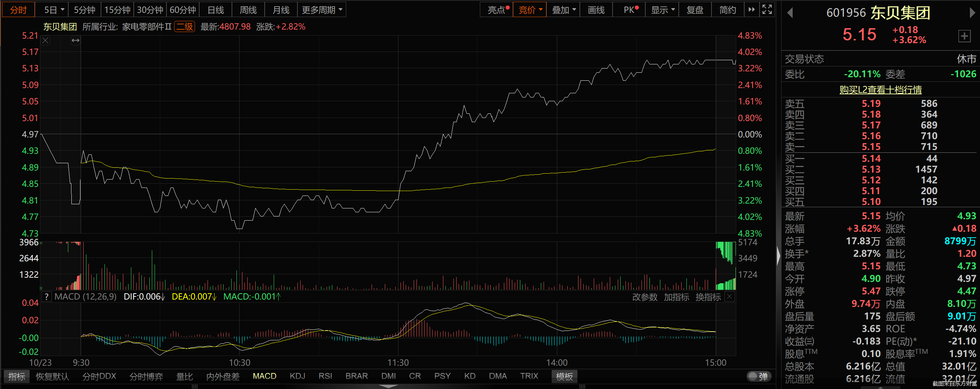Select the RSI indicator

[x=325, y=376]
